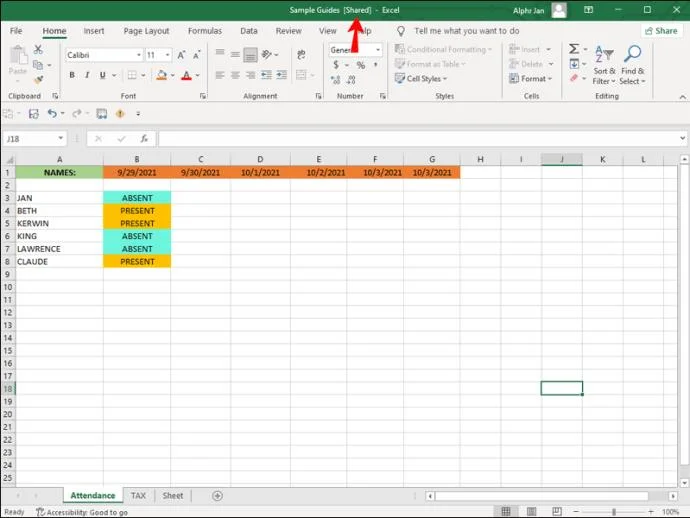Switch to the TAX sheet tab
The image size is (690, 518).
click(138, 496)
